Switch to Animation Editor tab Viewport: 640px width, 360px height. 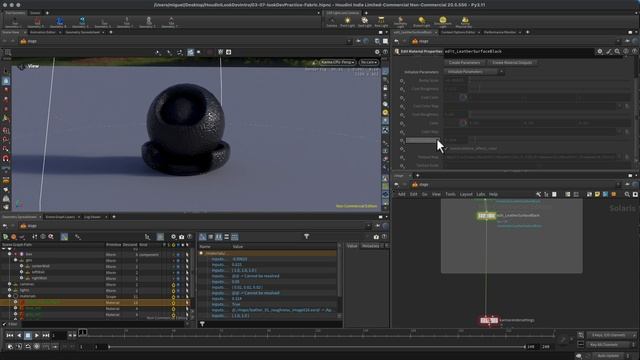pyautogui.click(x=42, y=32)
